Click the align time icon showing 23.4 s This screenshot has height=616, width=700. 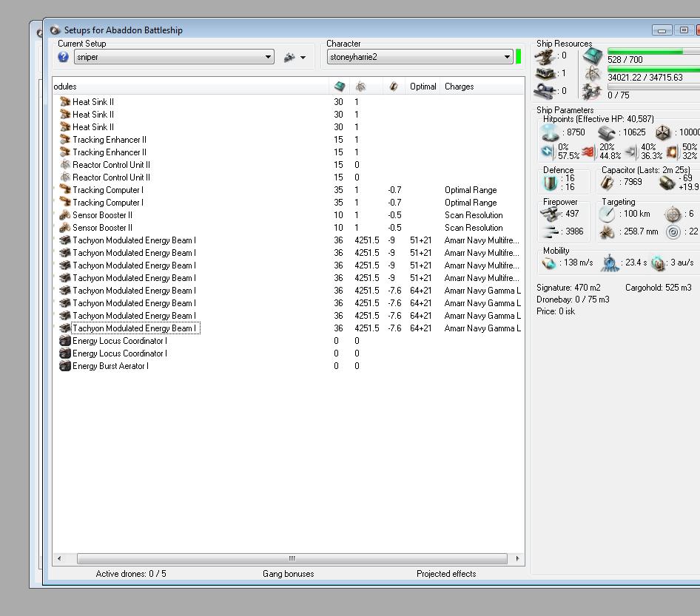(609, 263)
